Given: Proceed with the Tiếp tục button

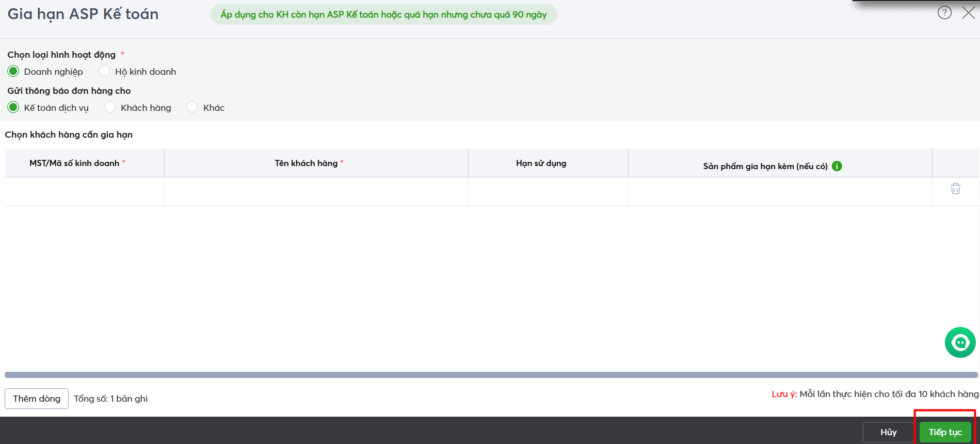Looking at the screenshot, I should (x=945, y=432).
